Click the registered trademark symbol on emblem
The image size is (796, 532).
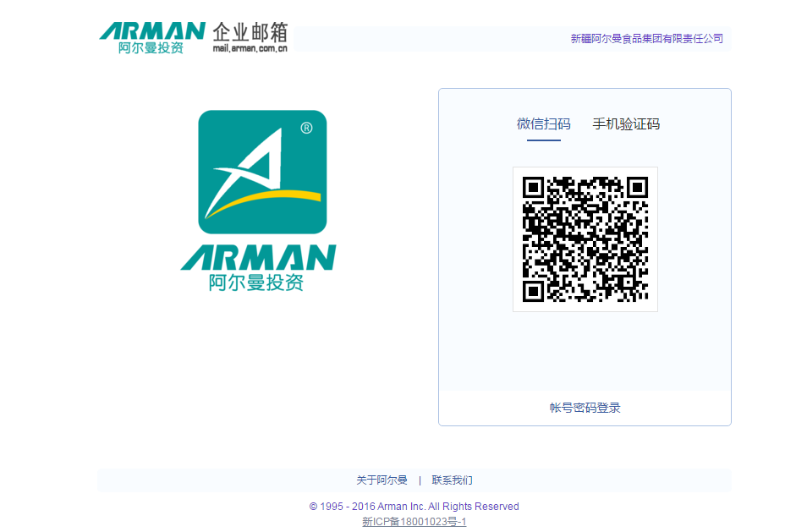tap(306, 128)
